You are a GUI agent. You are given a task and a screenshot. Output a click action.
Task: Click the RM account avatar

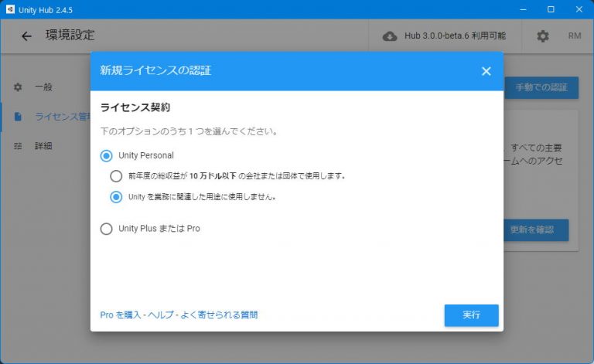click(x=575, y=36)
